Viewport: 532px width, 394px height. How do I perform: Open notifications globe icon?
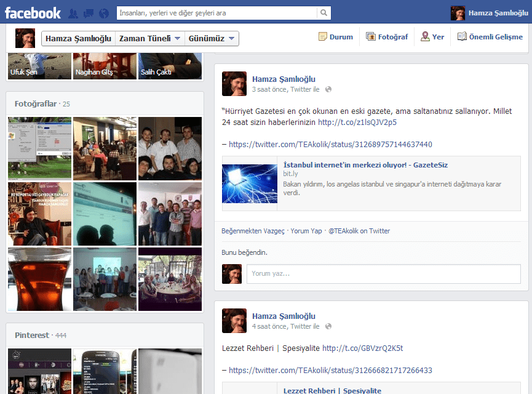104,14
